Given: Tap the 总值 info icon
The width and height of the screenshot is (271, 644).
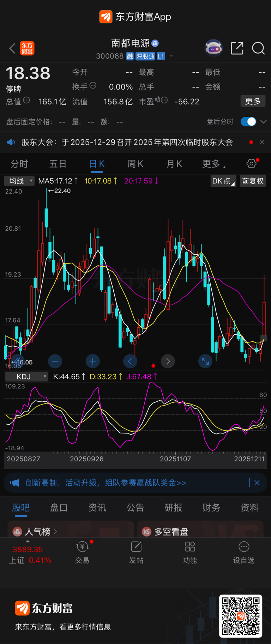Looking at the screenshot, I should tap(26, 101).
